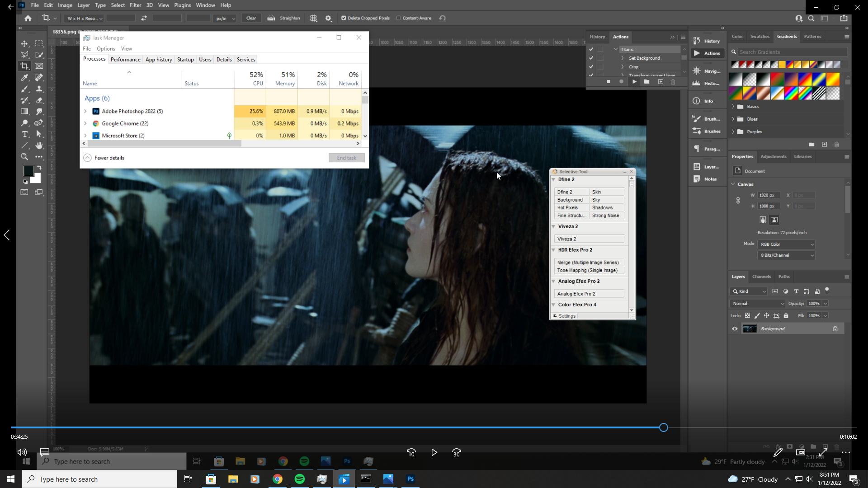The height and width of the screenshot is (488, 868).
Task: Select the Zoom tool
Action: tap(24, 157)
